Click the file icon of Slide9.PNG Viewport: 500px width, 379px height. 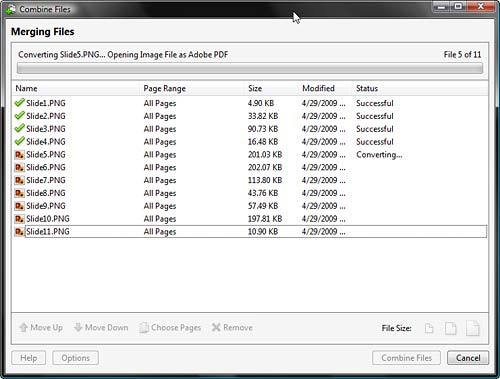coord(20,206)
